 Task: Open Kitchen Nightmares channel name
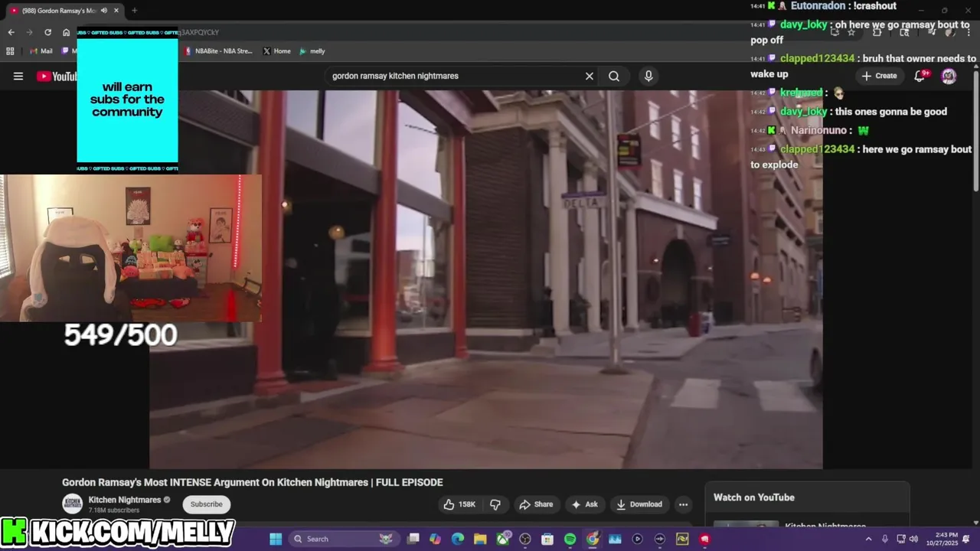pos(125,500)
